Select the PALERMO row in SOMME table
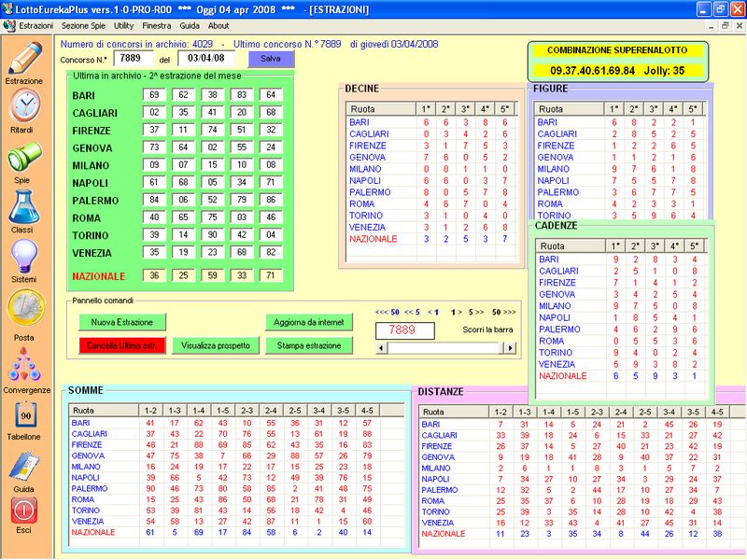 237,488
